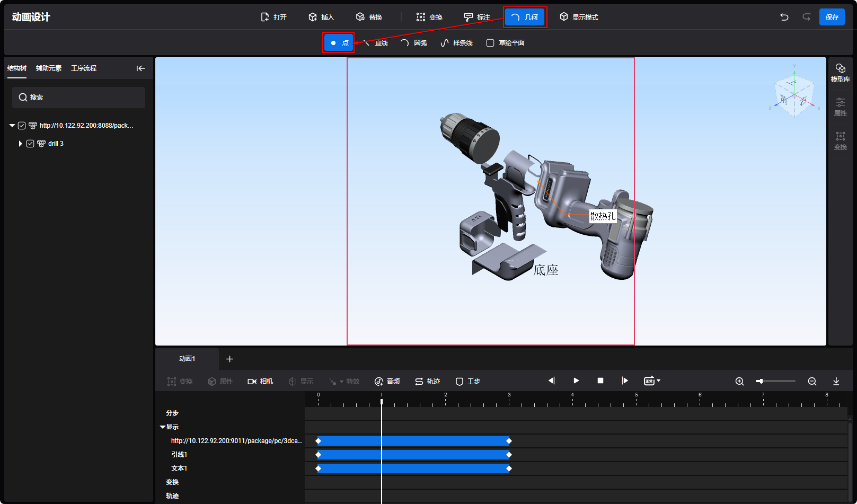Stop animation playback

[600, 381]
